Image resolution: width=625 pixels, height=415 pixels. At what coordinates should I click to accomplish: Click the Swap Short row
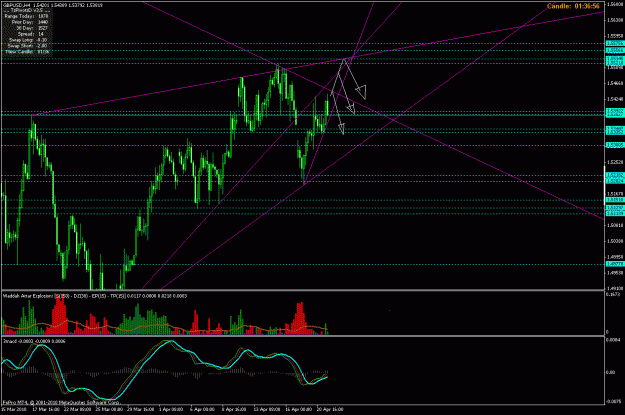pyautogui.click(x=28, y=46)
